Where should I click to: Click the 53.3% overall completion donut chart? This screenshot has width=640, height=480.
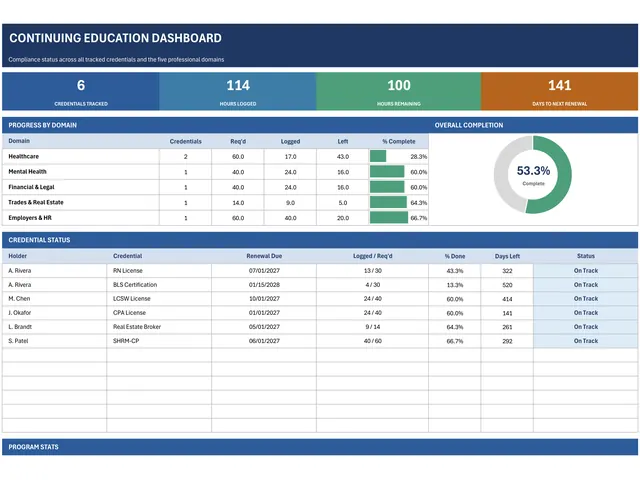pos(533,175)
